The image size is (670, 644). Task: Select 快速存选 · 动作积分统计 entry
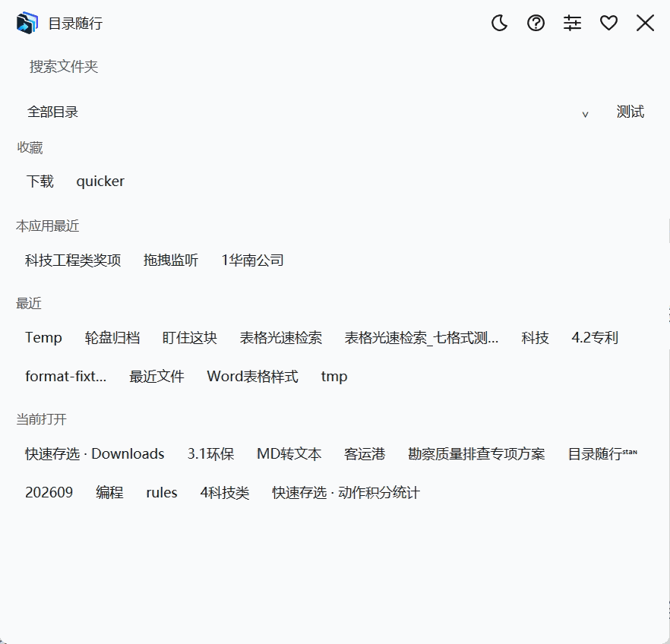tap(346, 492)
